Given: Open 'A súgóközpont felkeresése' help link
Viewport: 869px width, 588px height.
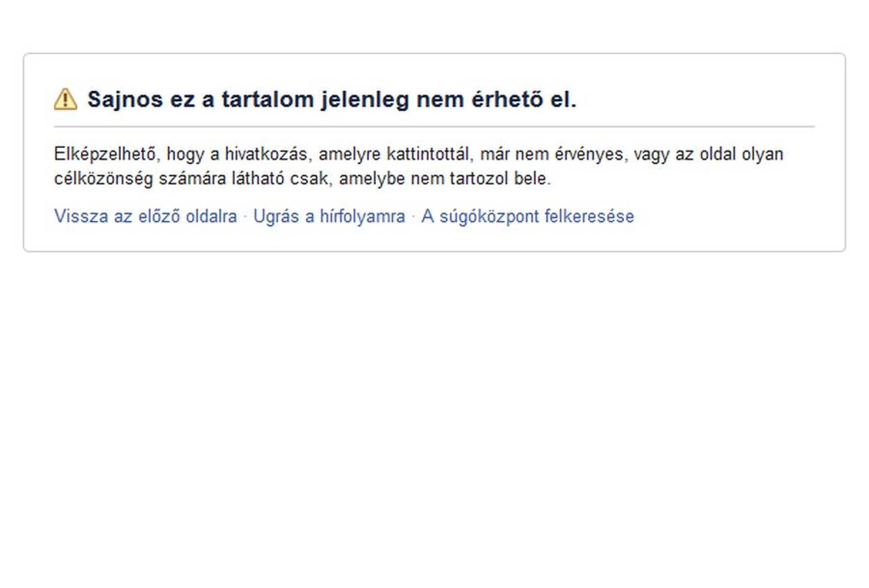Looking at the screenshot, I should point(527,216).
